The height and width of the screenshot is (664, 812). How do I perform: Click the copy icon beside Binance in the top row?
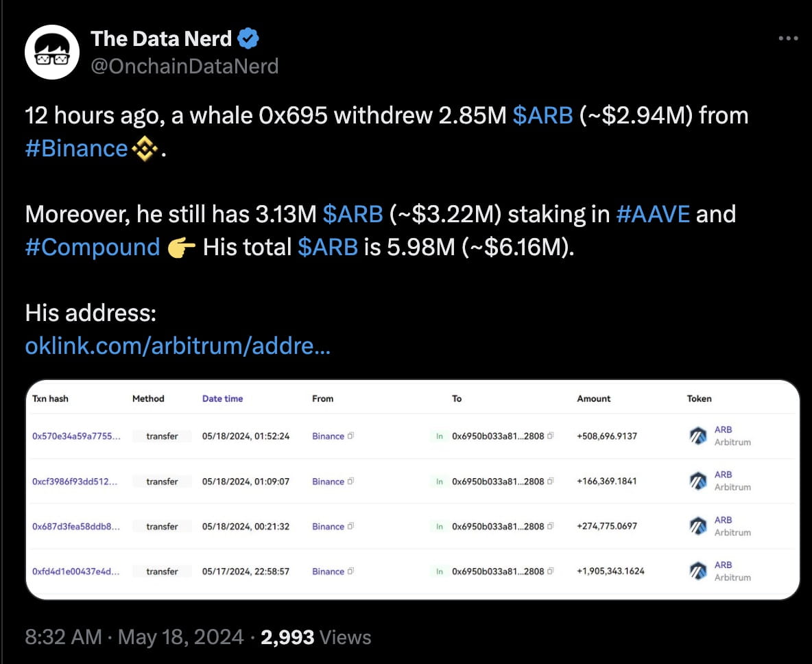(x=352, y=436)
